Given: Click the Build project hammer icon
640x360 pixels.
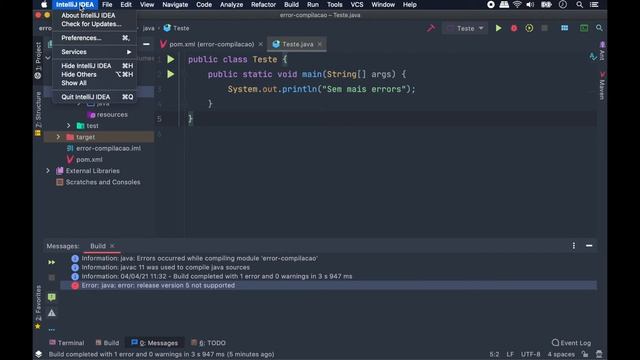Looking at the screenshot, I should 431,28.
